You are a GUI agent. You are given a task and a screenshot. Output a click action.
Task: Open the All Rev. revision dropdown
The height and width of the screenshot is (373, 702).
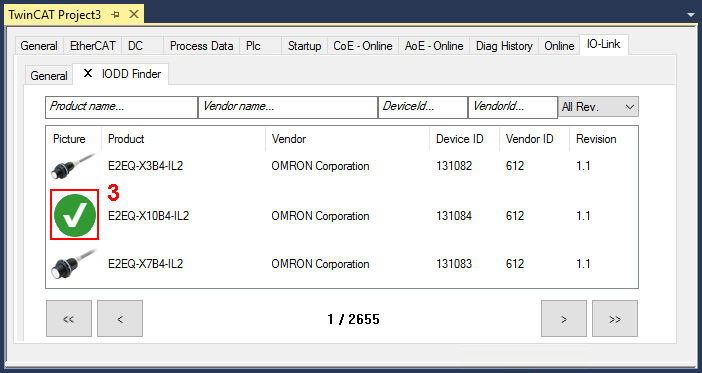pyautogui.click(x=598, y=107)
